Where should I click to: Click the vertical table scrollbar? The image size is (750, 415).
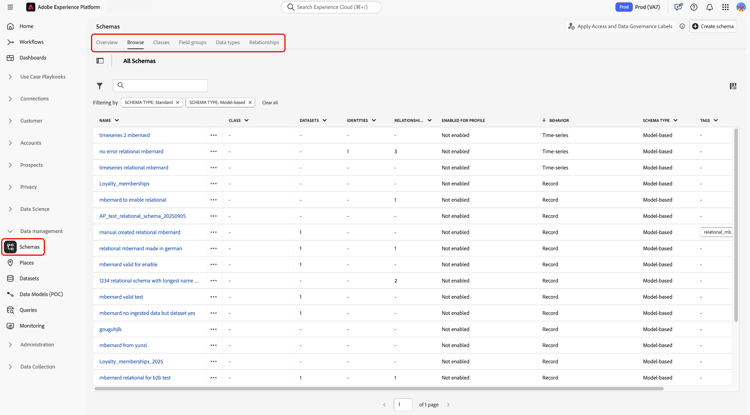tap(736, 225)
